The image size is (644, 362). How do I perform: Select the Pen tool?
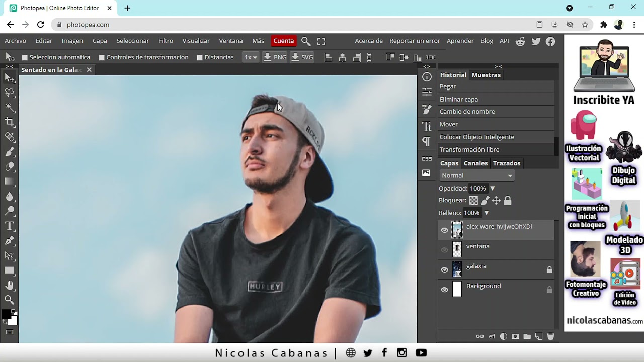tap(10, 241)
